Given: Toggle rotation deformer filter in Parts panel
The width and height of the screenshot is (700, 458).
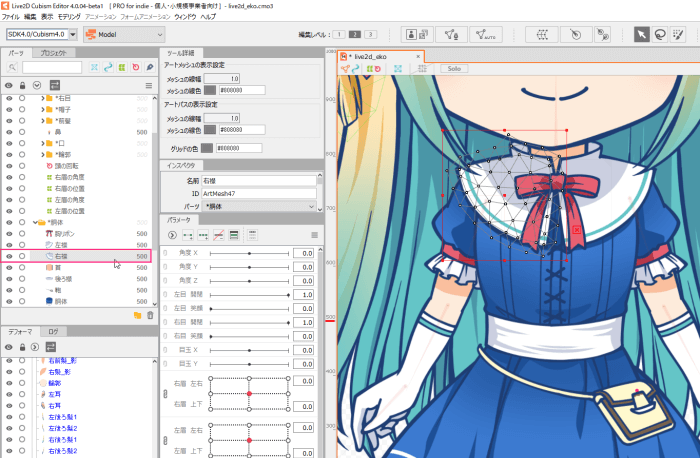Looking at the screenshot, I should pyautogui.click(x=136, y=67).
